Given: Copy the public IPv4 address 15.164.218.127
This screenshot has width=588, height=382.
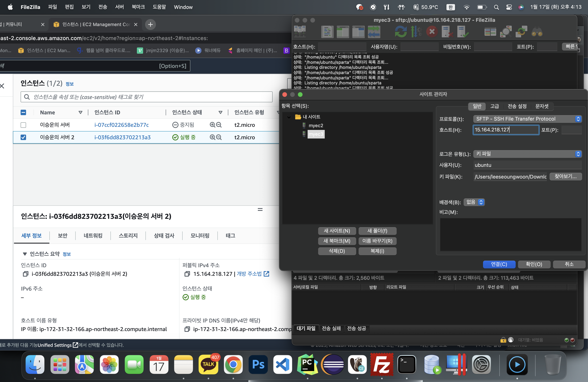Looking at the screenshot, I should 187,274.
